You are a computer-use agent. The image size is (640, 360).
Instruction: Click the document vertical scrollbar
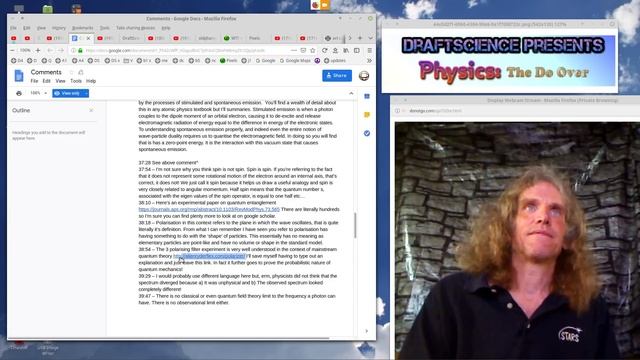[355, 225]
